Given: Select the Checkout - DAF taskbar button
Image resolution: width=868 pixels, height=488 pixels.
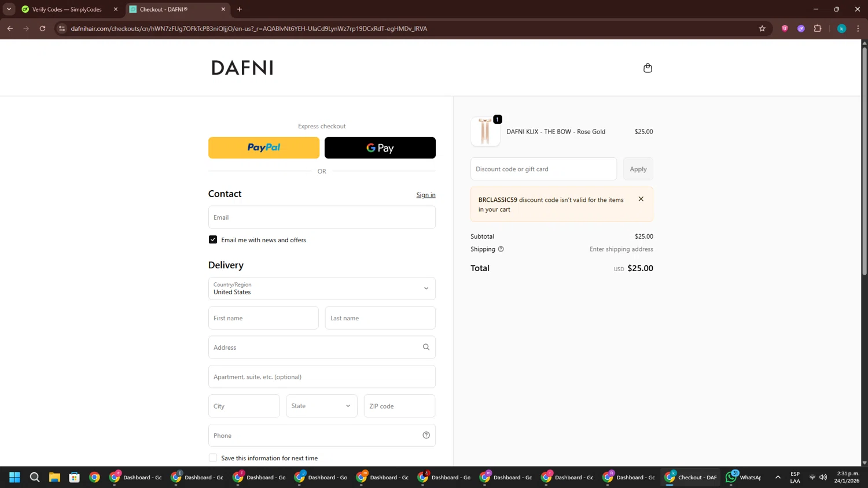Looking at the screenshot, I should point(690,477).
